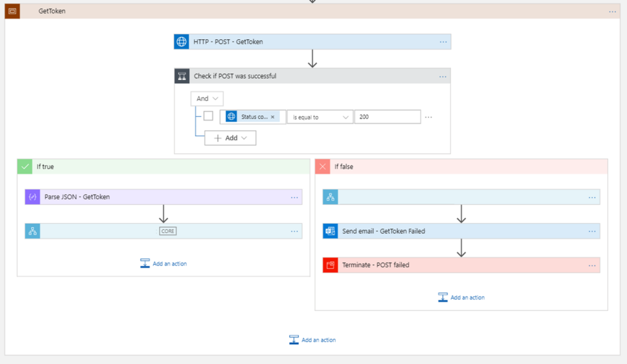This screenshot has width=627, height=364.
Task: Click the Send email - GetToken Failed Outlook icon
Action: coord(330,231)
